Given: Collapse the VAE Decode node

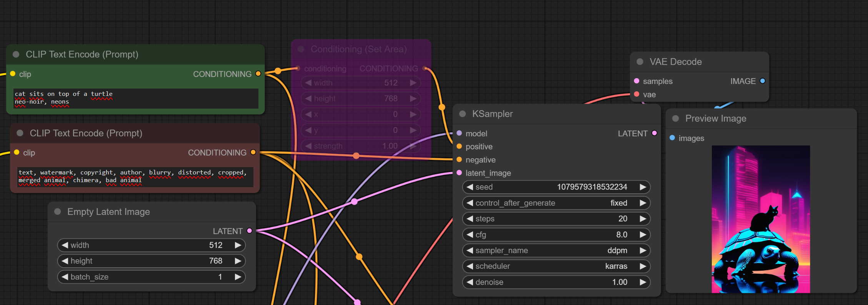Looking at the screenshot, I should click(x=640, y=62).
